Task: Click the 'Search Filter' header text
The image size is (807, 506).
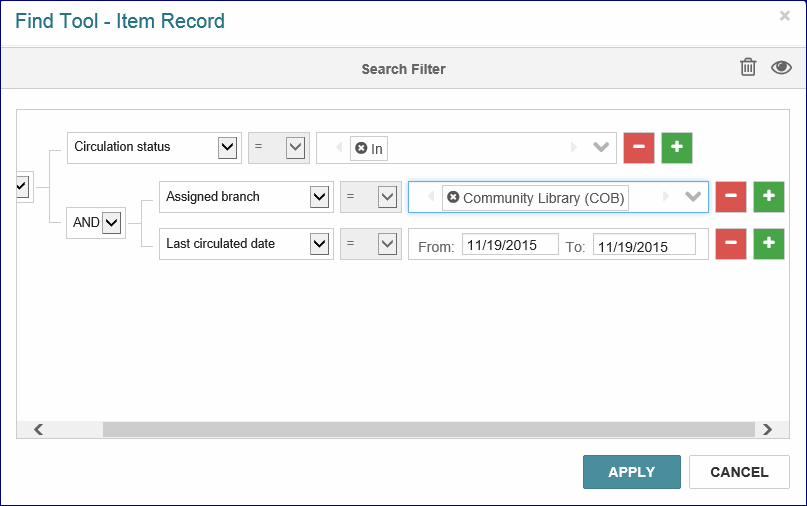Action: (403, 69)
